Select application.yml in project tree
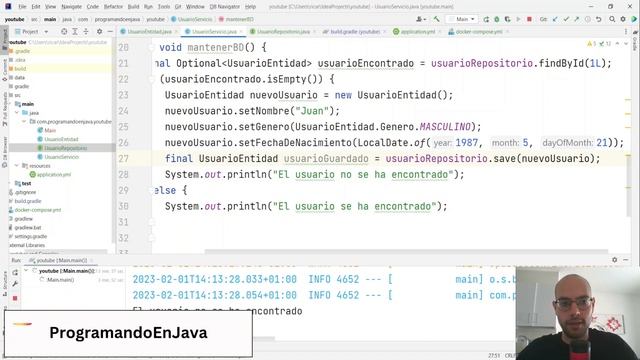The height and width of the screenshot is (360, 640). click(53, 175)
